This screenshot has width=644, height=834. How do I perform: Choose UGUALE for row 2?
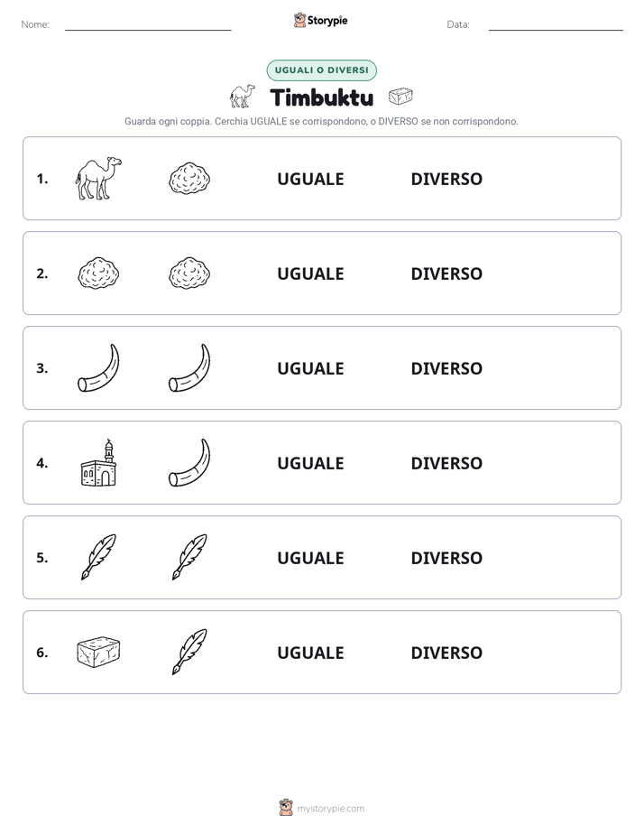point(310,273)
